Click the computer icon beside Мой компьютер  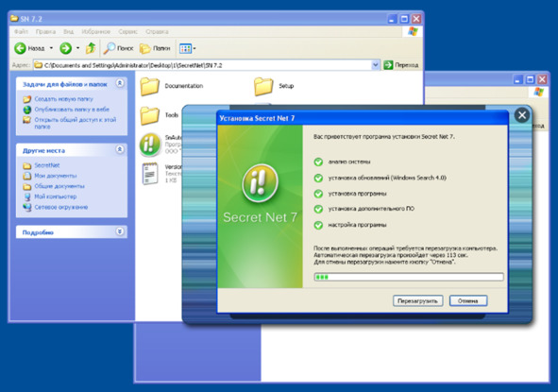(x=27, y=196)
